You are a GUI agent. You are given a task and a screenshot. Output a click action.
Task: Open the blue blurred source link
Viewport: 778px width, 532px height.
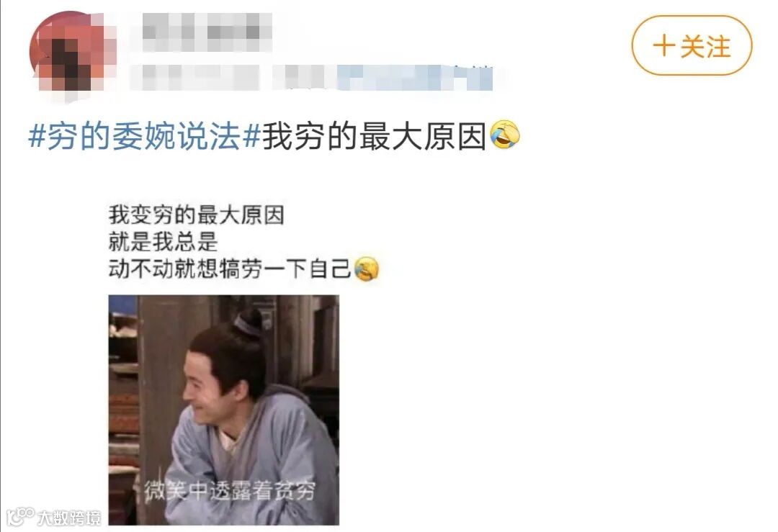415,78
